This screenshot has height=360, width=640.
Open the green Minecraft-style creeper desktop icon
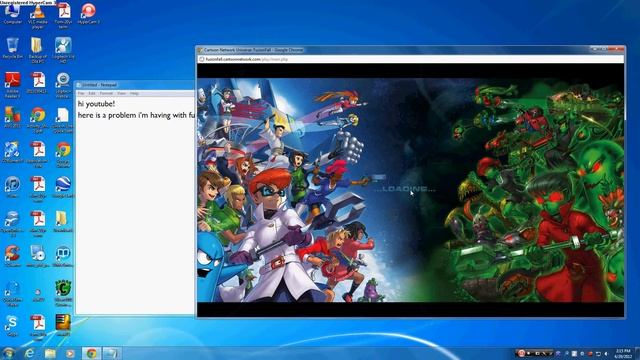click(63, 293)
